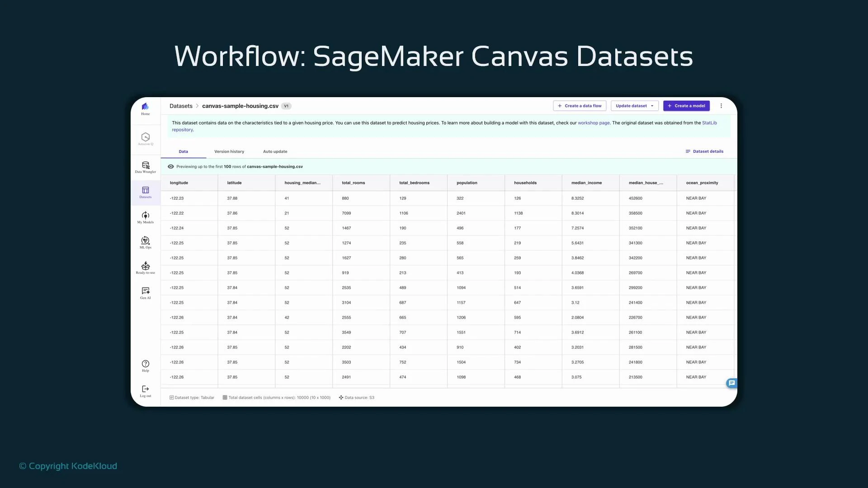This screenshot has height=488, width=868.
Task: Click the preview eye icon above the table
Action: click(x=171, y=166)
